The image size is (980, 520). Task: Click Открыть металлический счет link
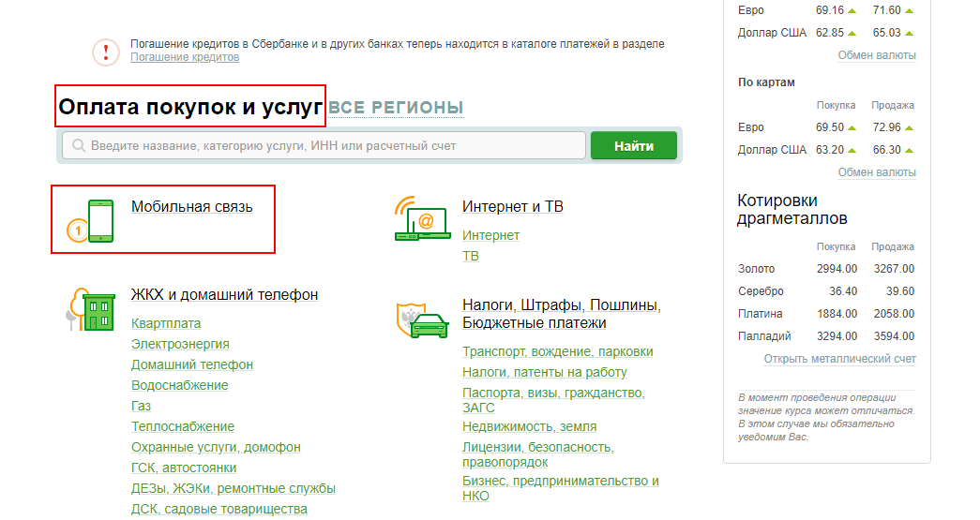tap(839, 359)
